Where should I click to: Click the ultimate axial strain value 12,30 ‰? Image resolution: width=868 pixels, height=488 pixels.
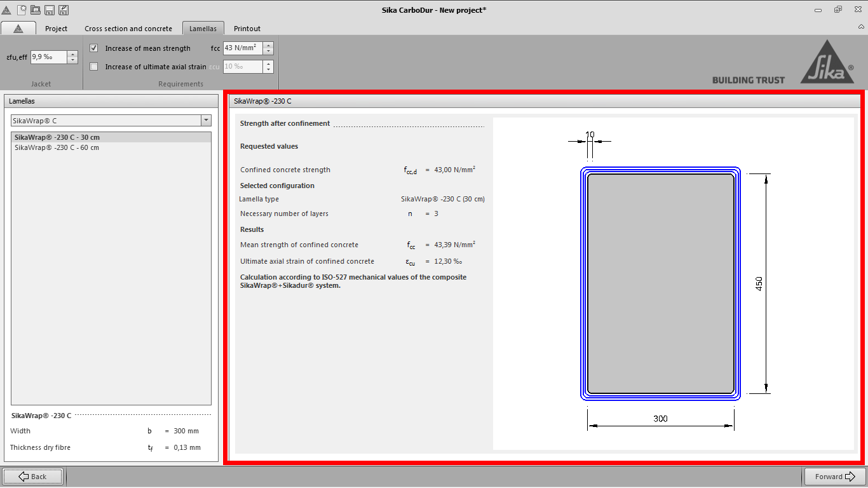[x=448, y=261]
